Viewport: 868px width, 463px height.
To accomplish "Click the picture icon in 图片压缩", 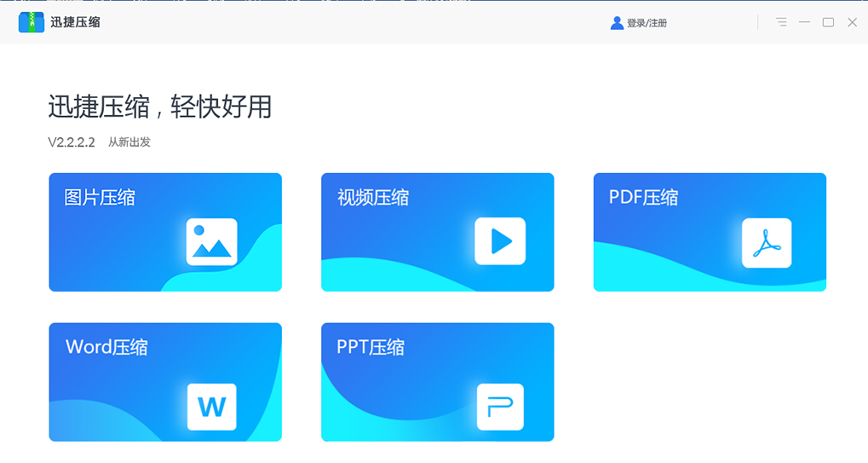I will pyautogui.click(x=211, y=242).
